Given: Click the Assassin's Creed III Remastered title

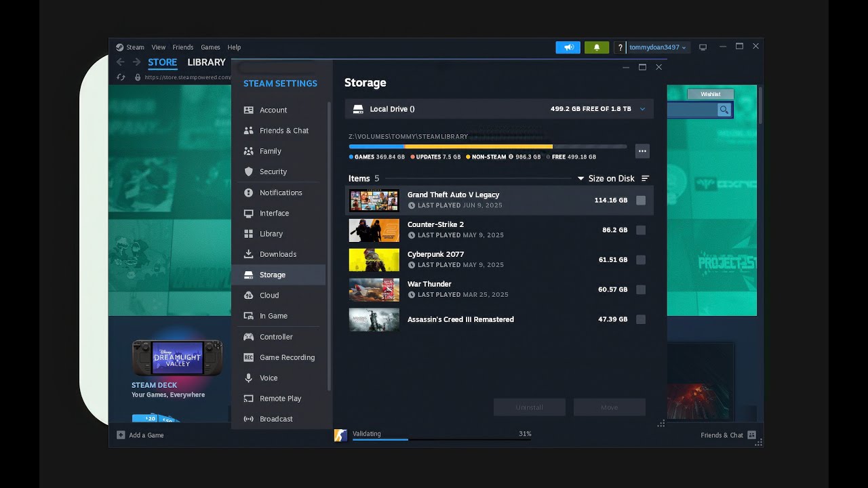Looking at the screenshot, I should pos(460,319).
